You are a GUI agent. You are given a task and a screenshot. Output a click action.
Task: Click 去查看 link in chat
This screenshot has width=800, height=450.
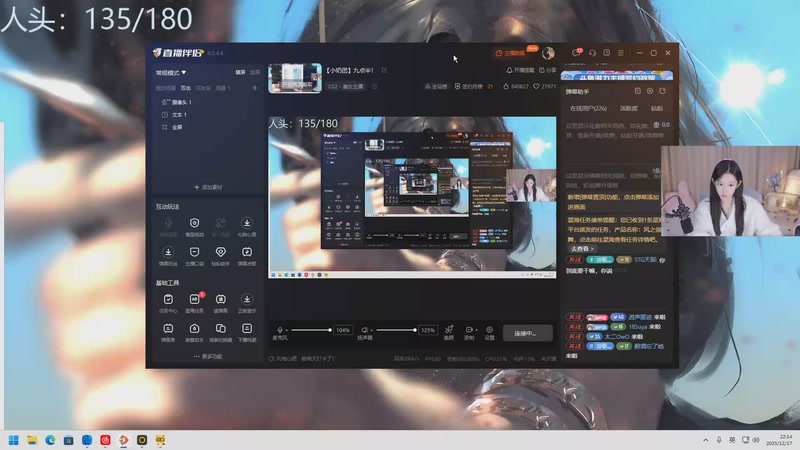pyautogui.click(x=582, y=249)
